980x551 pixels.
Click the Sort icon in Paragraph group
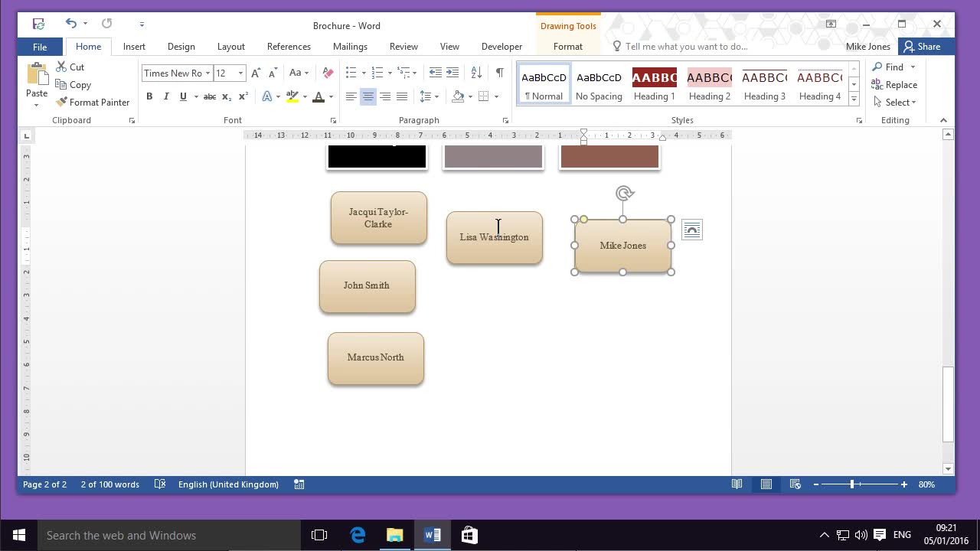tap(476, 73)
